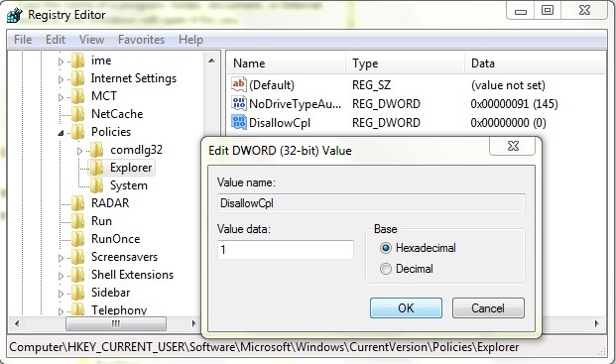This screenshot has height=364, width=616.
Task: Click the Explorer folder icon in tree
Action: [96, 168]
